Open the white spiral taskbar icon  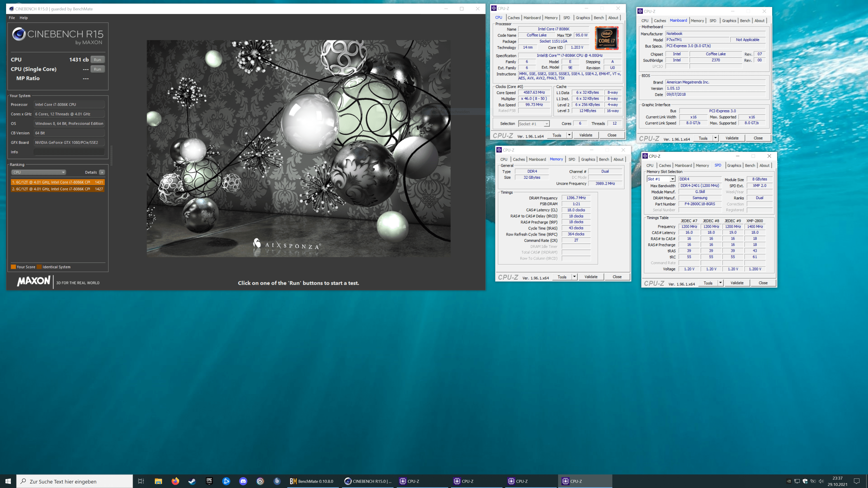point(260,481)
